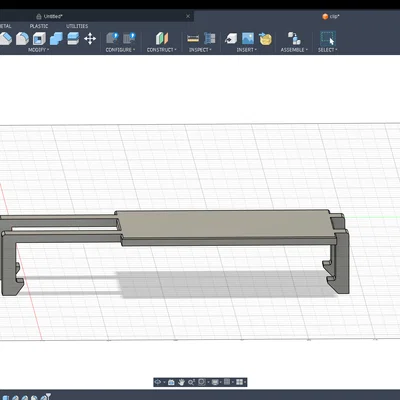Click the fourth timeline feature icon

click(x=34, y=398)
